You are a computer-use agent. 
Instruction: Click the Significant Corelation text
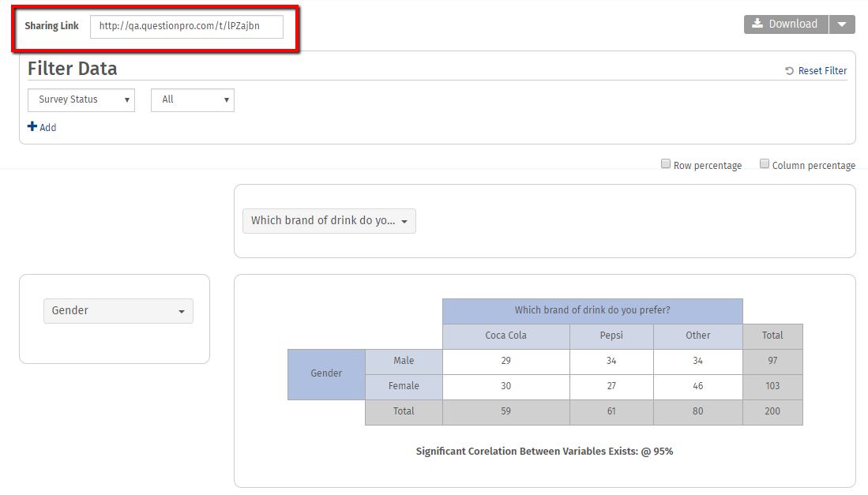[x=545, y=452]
